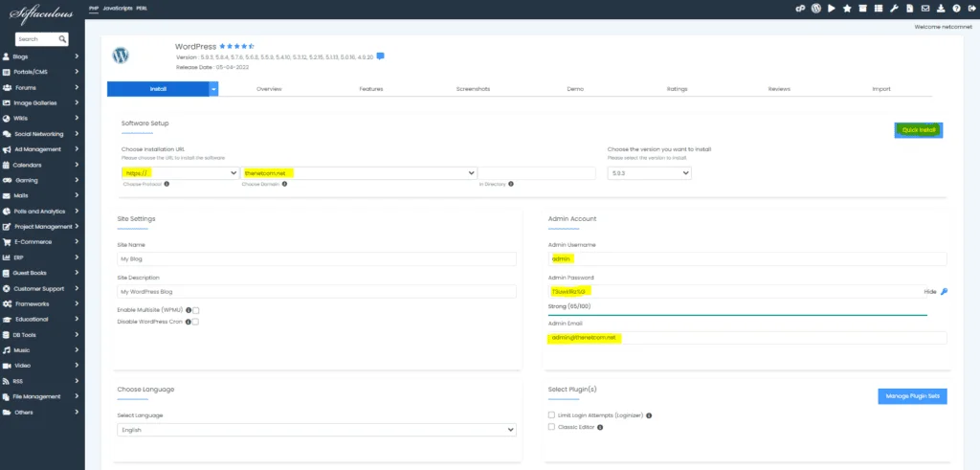The width and height of the screenshot is (980, 470).
Task: Open the Import tab
Action: (881, 89)
